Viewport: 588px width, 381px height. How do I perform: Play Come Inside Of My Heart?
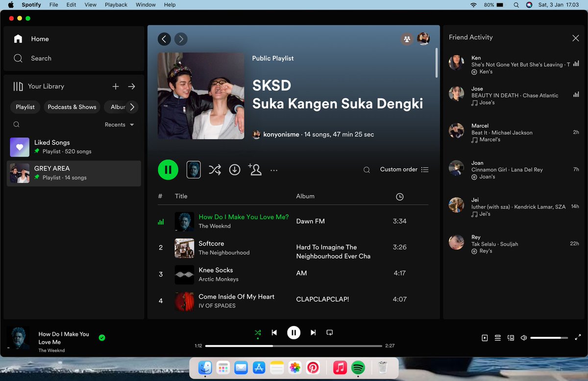[293, 301]
